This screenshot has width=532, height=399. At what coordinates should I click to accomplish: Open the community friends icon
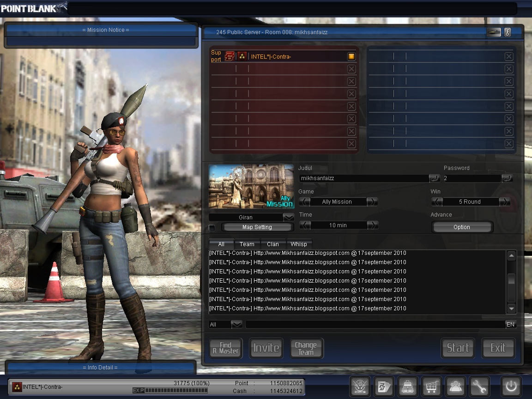(455, 386)
